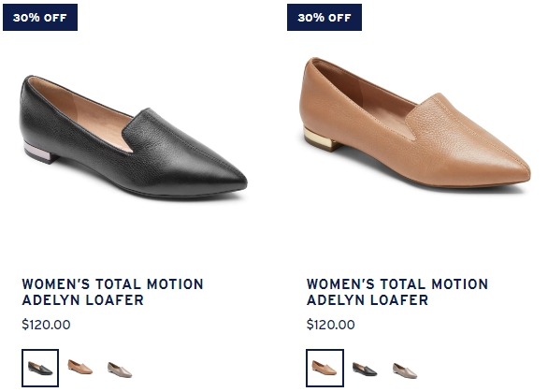This screenshot has height=392, width=548.
Task: Pick the taupe swatch in the second loafer card
Action: [405, 370]
